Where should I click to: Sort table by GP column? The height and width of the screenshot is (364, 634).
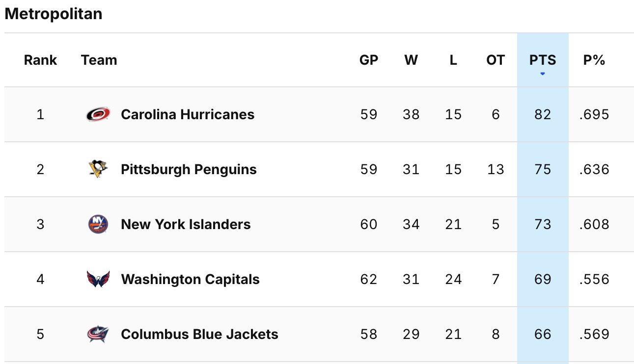click(369, 60)
